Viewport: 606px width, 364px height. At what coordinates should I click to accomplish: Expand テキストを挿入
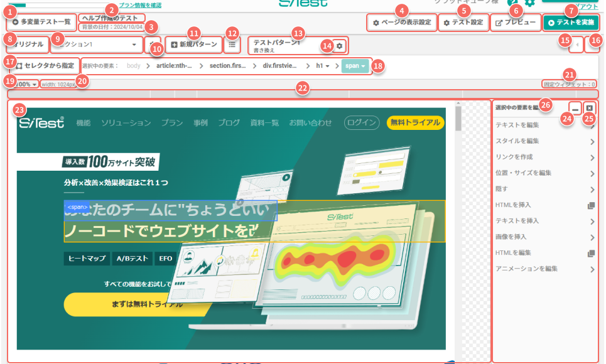[x=545, y=221]
